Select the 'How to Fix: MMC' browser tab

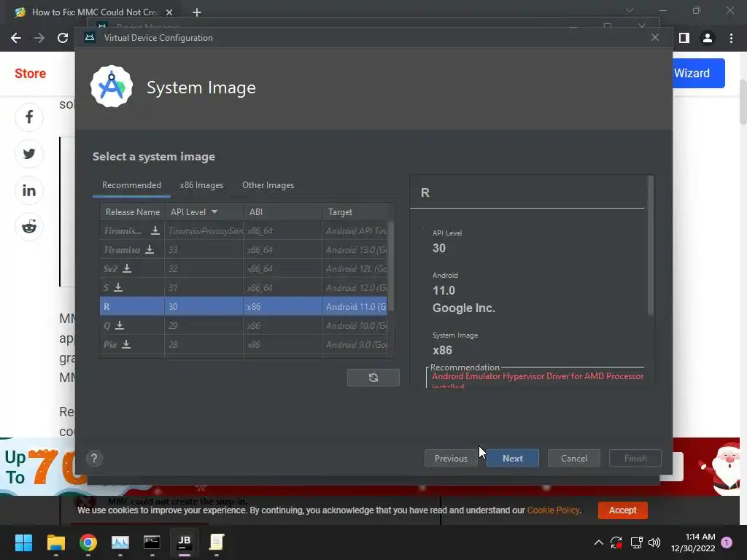[x=94, y=12]
